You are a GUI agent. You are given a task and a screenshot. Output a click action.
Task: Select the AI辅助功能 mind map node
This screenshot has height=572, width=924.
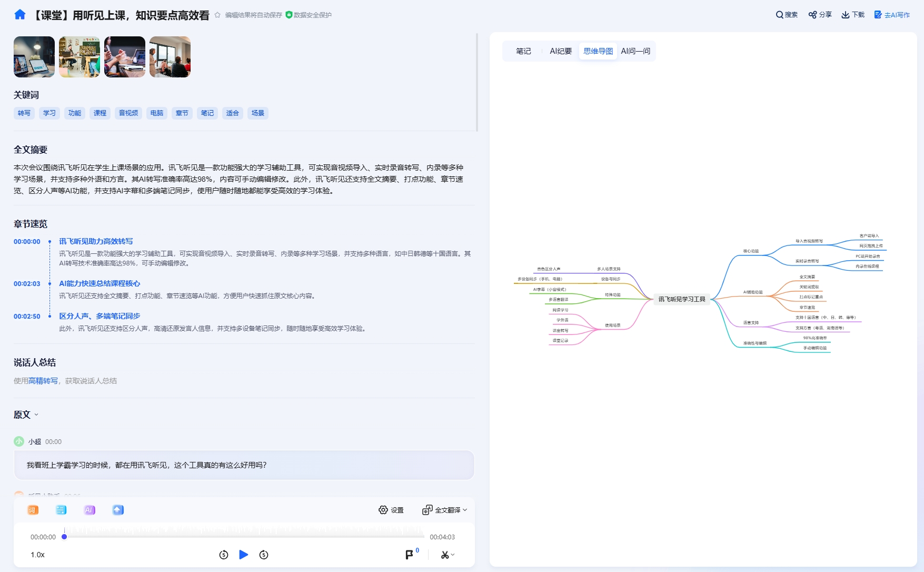[x=753, y=292]
